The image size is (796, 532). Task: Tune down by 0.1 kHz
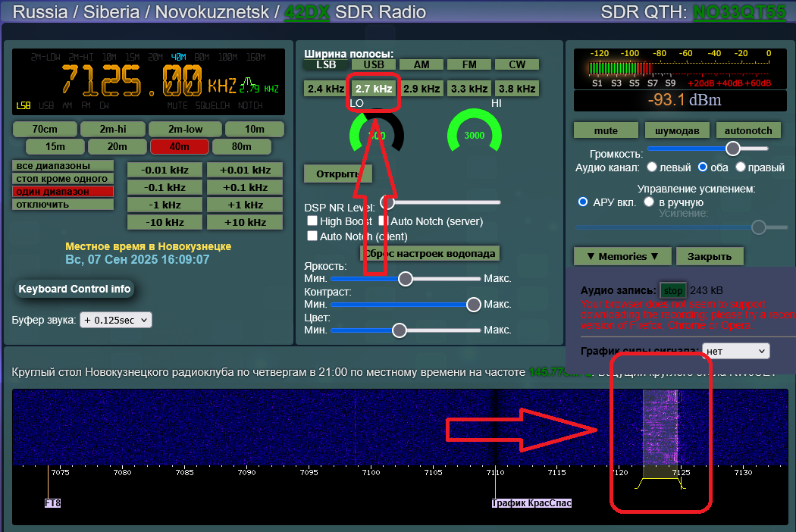coord(165,187)
